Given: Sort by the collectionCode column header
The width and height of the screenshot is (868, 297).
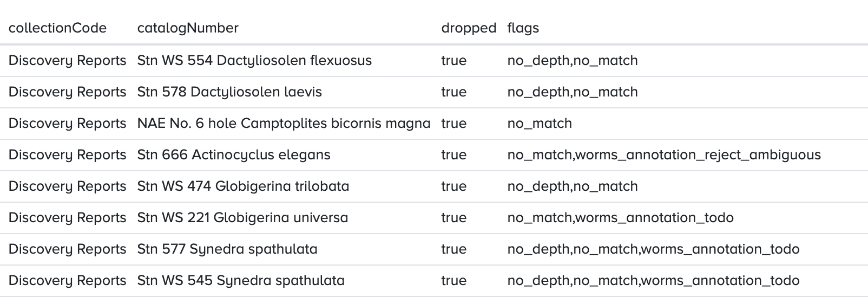Looking at the screenshot, I should point(57,28).
